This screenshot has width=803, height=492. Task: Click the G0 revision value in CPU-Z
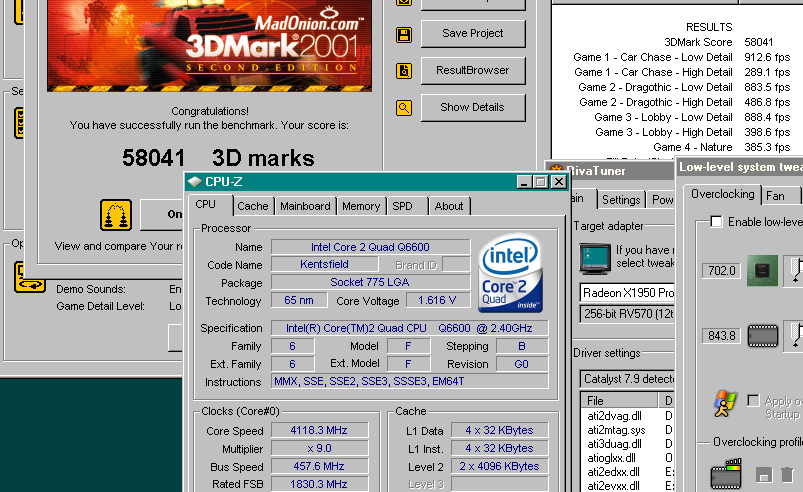pyautogui.click(x=521, y=364)
